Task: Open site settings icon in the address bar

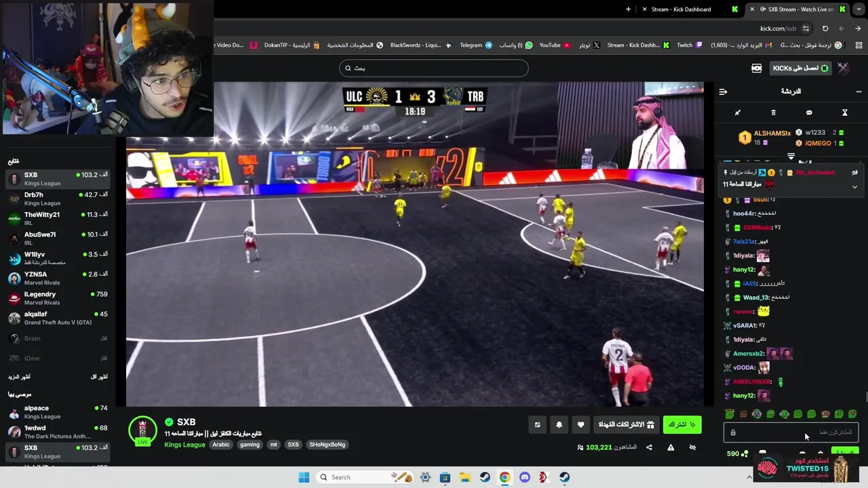Action: click(806, 28)
